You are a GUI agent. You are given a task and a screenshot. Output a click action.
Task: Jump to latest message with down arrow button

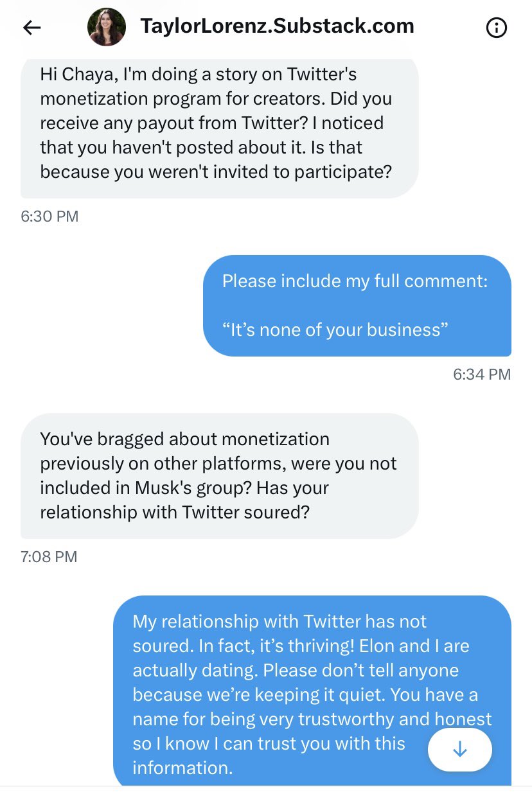pos(460,750)
